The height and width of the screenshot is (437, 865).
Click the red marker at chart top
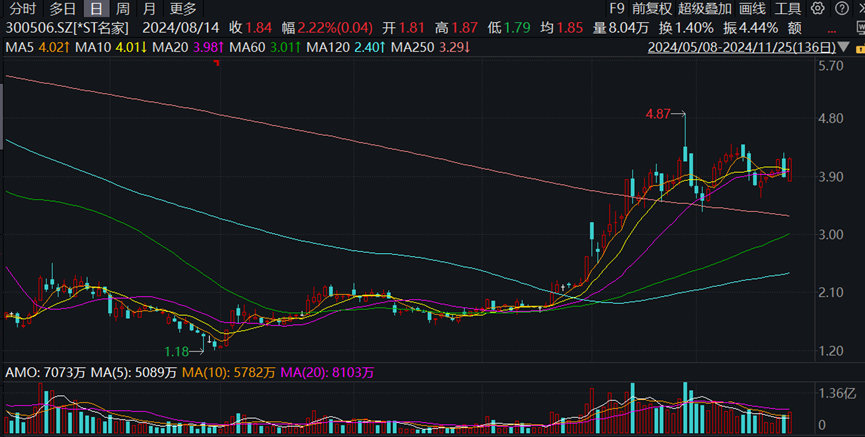(217, 64)
